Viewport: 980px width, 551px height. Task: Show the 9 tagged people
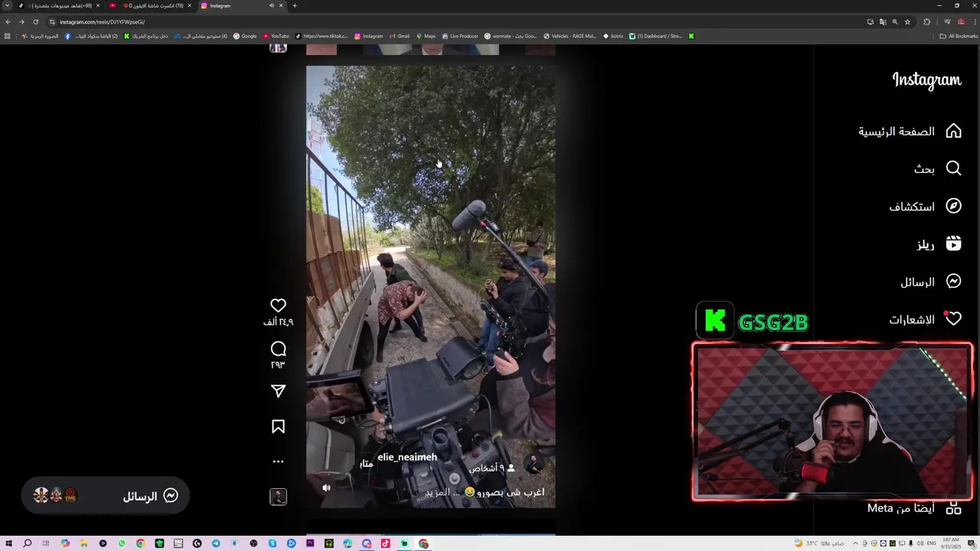492,468
